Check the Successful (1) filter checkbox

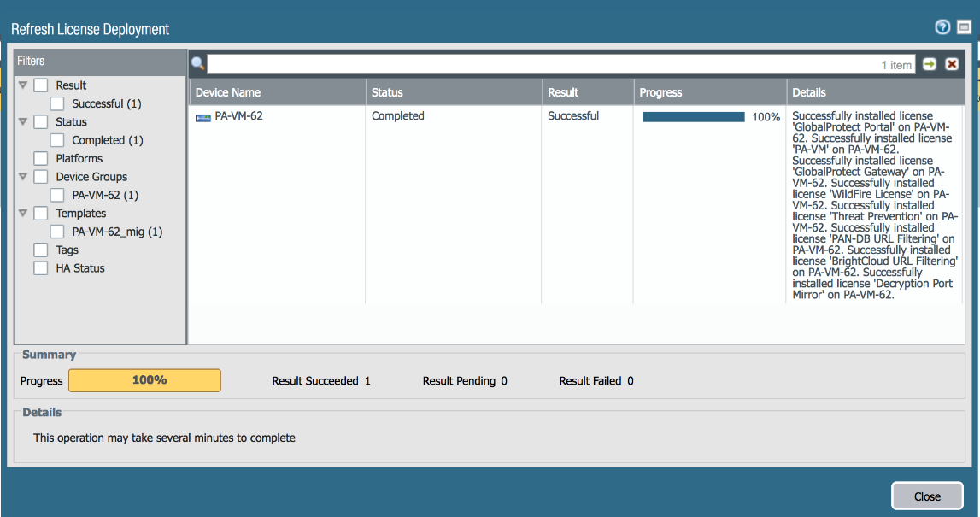pyautogui.click(x=57, y=103)
